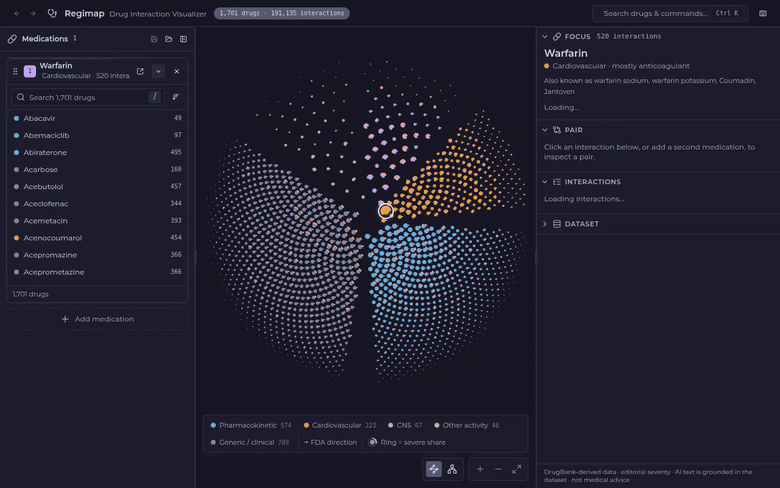This screenshot has height=488, width=780.
Task: Select Acebutolol from the drug list
Action: tap(97, 187)
